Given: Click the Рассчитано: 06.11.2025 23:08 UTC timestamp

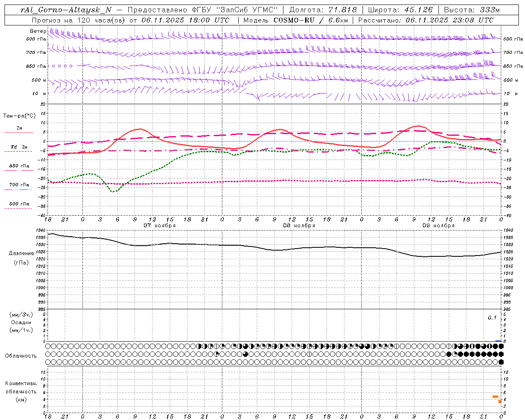Looking at the screenshot, I should pyautogui.click(x=426, y=20).
